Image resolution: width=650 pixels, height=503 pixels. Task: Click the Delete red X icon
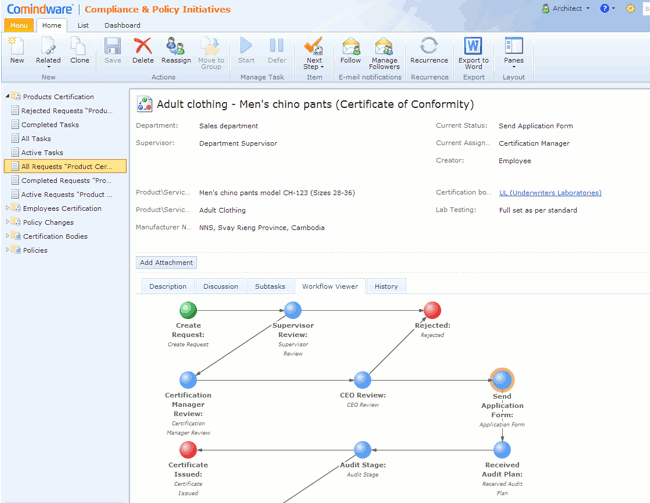[x=143, y=46]
